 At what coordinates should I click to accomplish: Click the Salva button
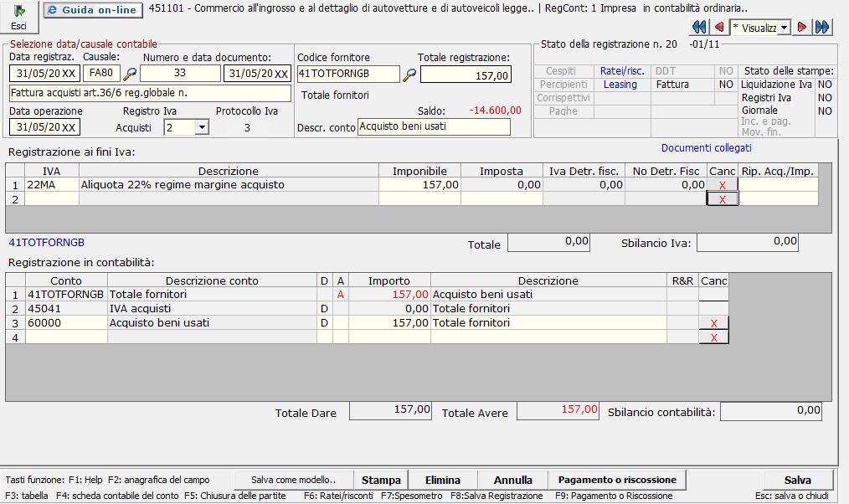click(797, 480)
